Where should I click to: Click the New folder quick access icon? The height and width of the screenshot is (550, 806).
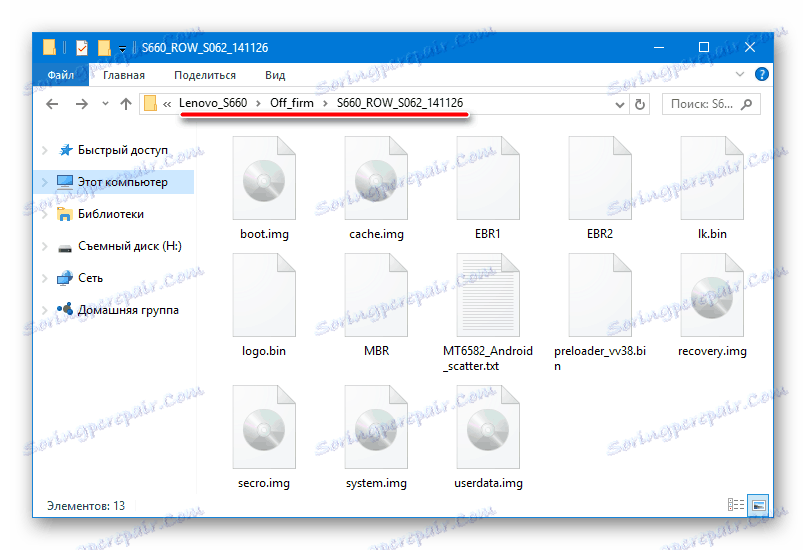pyautogui.click(x=104, y=48)
